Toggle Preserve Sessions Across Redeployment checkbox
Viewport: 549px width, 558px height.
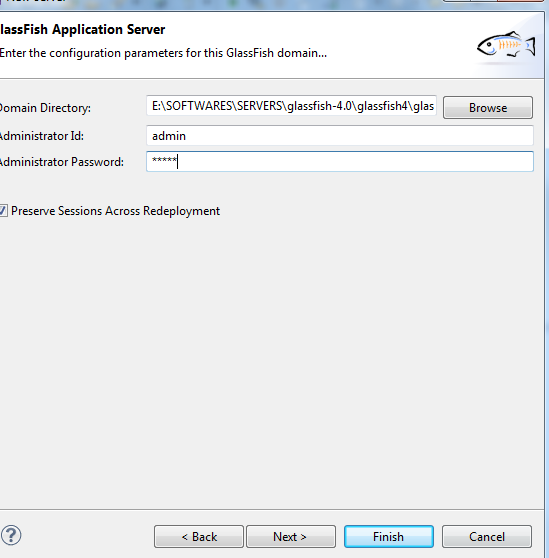coord(3,211)
